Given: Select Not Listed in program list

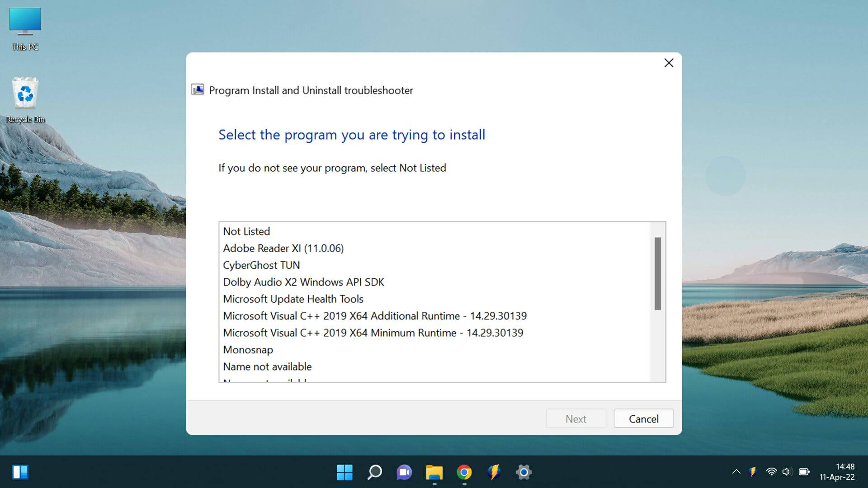Looking at the screenshot, I should [x=246, y=231].
